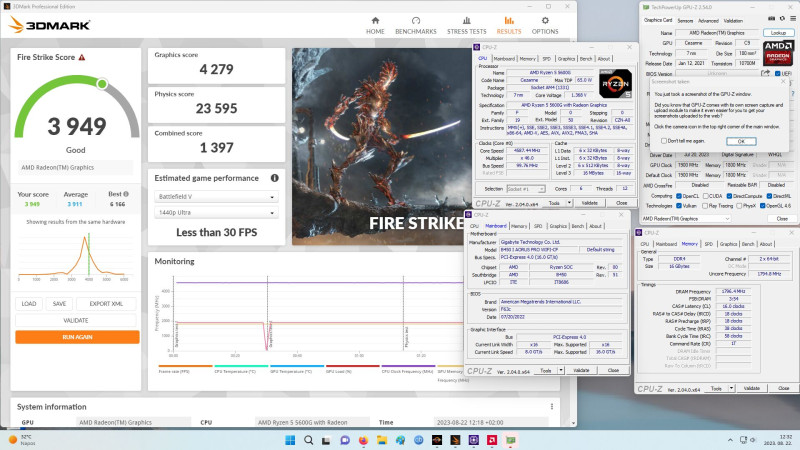Viewport: 800px width, 450px height.
Task: Open the Battlefield V game dropdown
Action: coord(216,196)
